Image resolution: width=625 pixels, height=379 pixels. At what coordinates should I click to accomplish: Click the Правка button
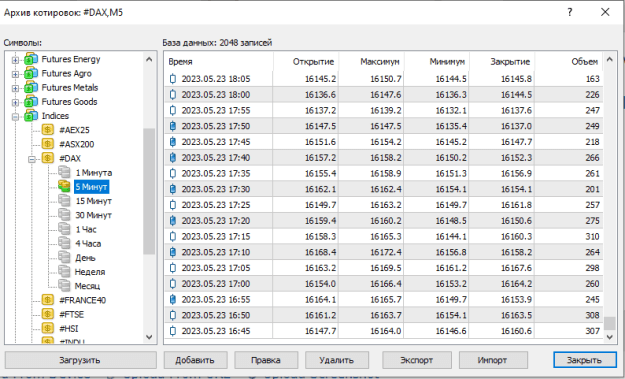266,360
